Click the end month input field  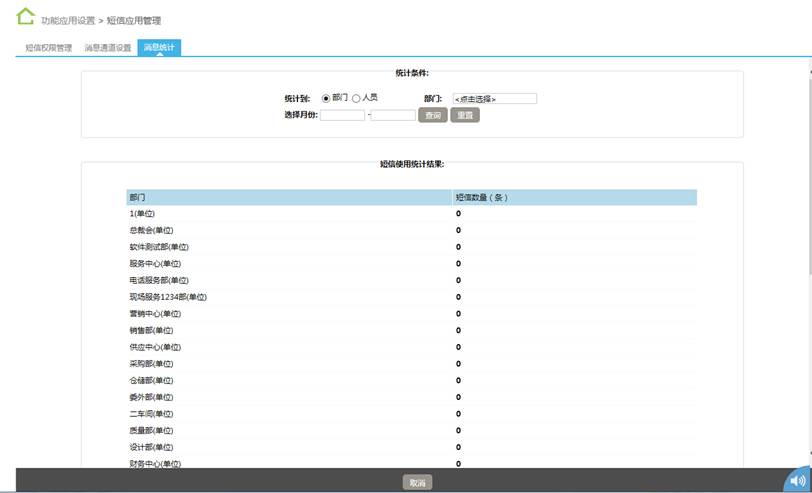(393, 115)
